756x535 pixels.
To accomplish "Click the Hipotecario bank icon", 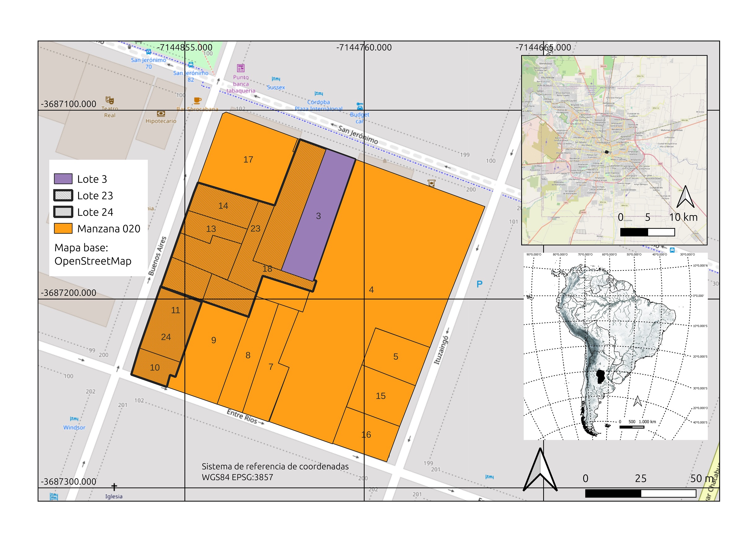I will 161,114.
